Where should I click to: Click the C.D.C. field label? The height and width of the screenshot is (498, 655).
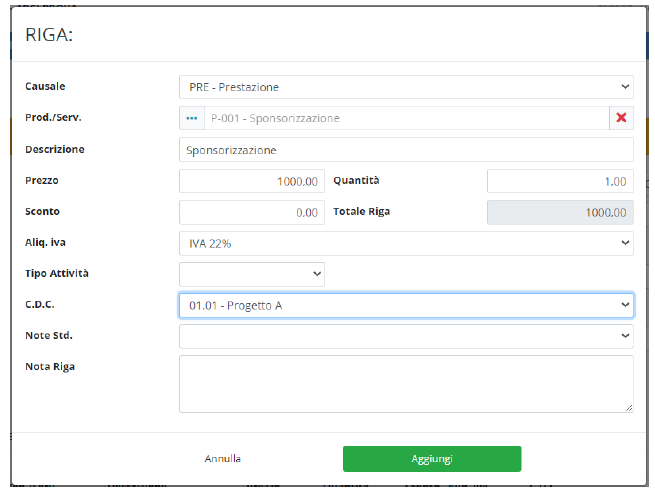(39, 304)
